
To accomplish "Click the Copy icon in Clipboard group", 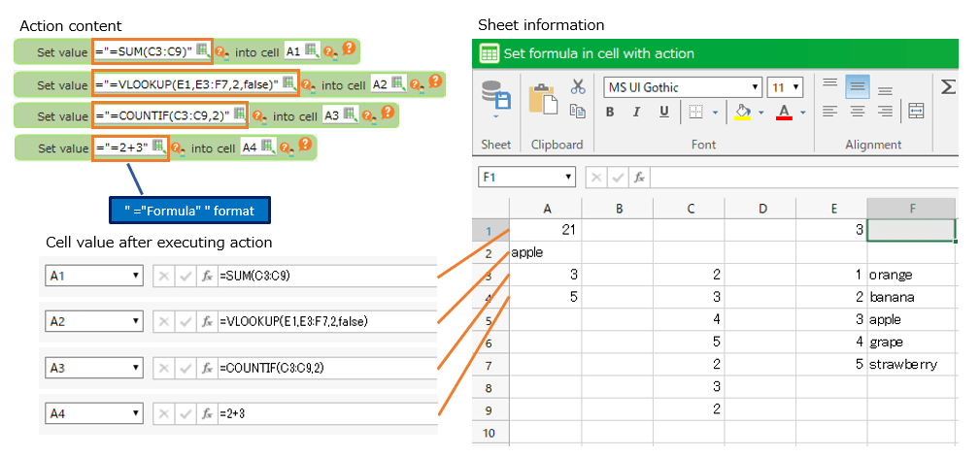I will click(578, 112).
